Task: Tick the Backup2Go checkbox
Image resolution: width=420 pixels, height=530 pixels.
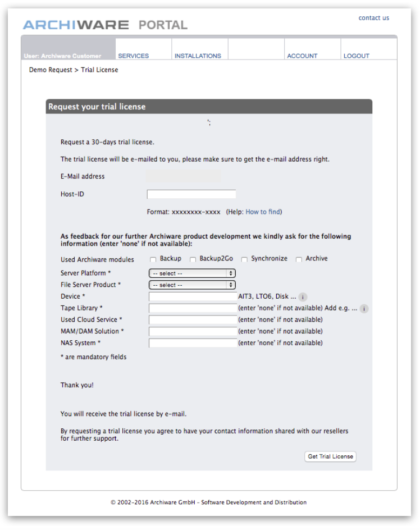Action: coord(193,259)
